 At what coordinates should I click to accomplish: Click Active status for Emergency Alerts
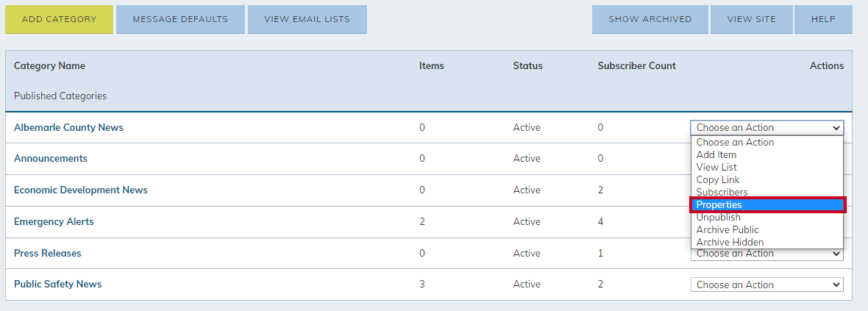pyautogui.click(x=527, y=221)
